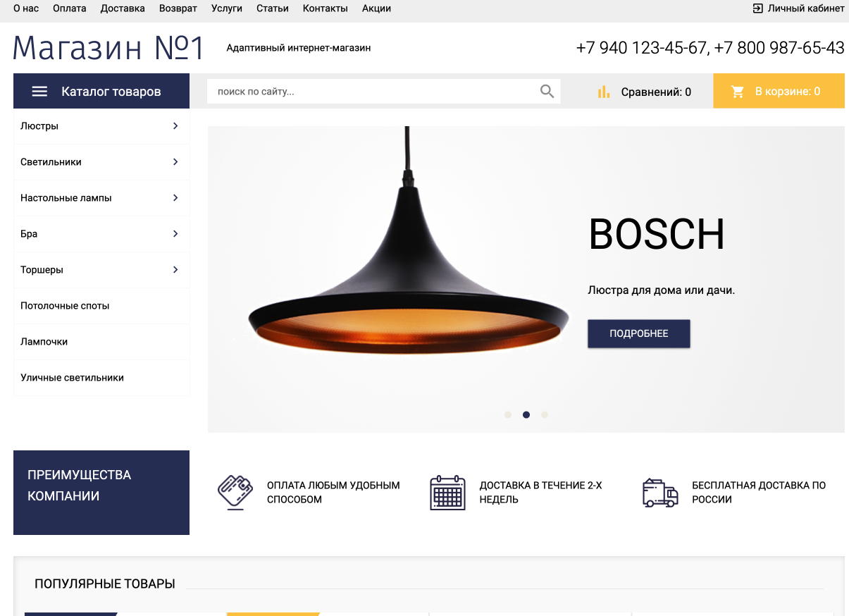Select the active second slider dot
Image resolution: width=849 pixels, height=616 pixels.
coord(526,415)
